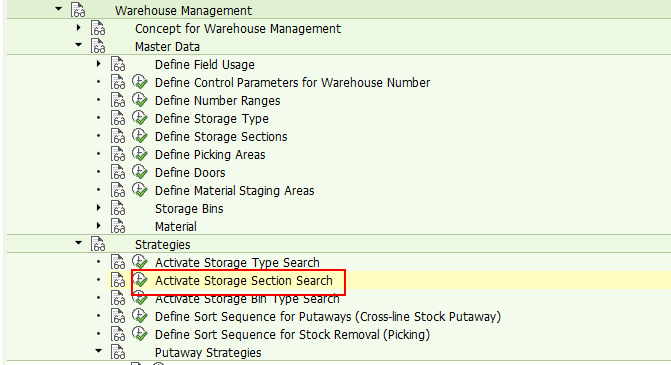Collapse the Warehouse Management node

[x=59, y=9]
